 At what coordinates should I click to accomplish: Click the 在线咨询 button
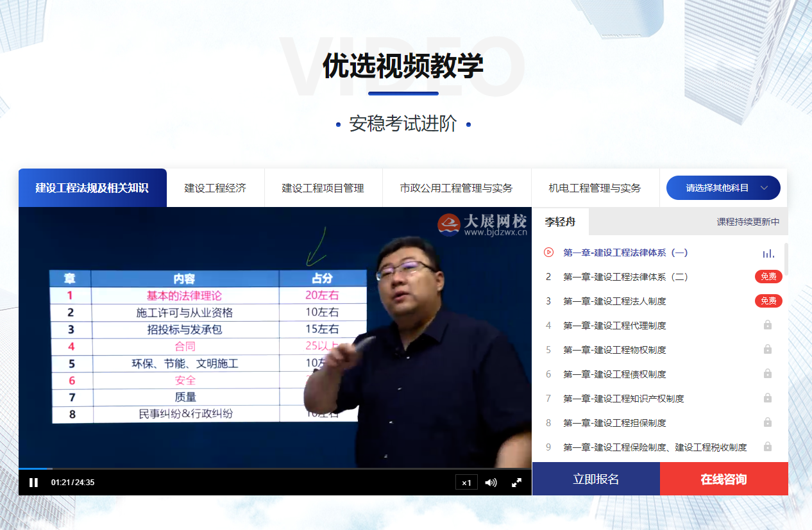click(723, 479)
